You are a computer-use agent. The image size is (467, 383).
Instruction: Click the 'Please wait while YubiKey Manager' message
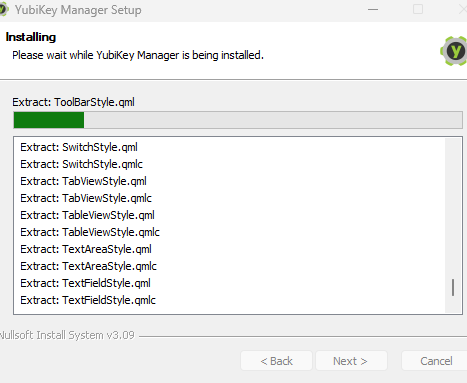[138, 55]
